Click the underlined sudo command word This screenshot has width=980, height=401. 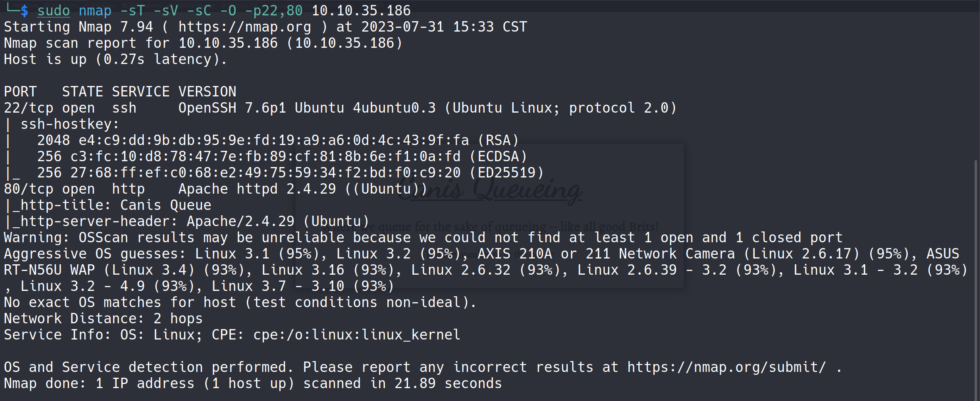point(54,11)
